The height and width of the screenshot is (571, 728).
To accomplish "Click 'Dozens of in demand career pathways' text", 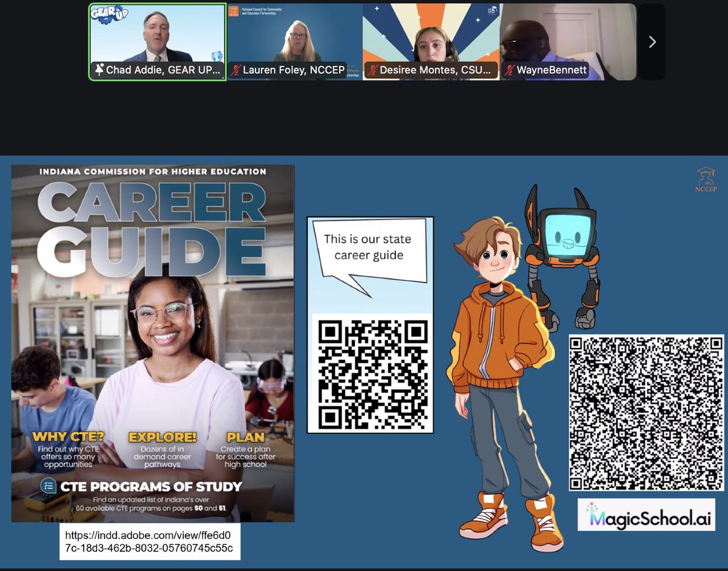I will [x=163, y=456].
